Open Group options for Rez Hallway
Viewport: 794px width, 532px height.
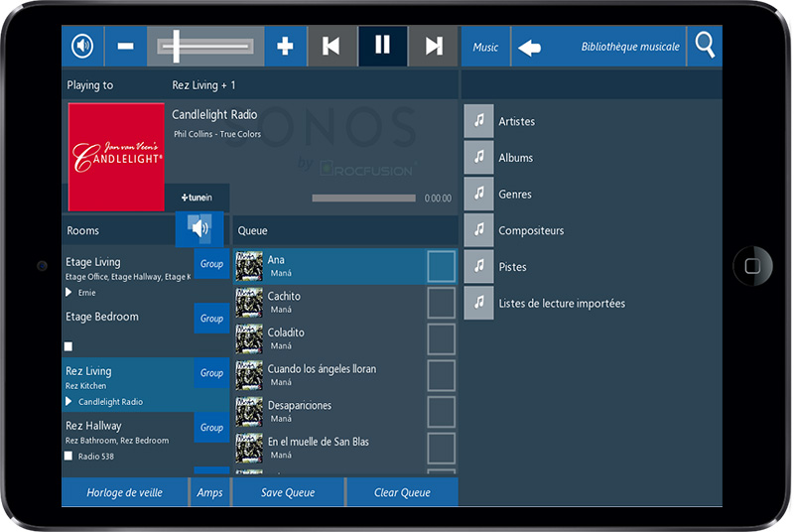pyautogui.click(x=211, y=427)
